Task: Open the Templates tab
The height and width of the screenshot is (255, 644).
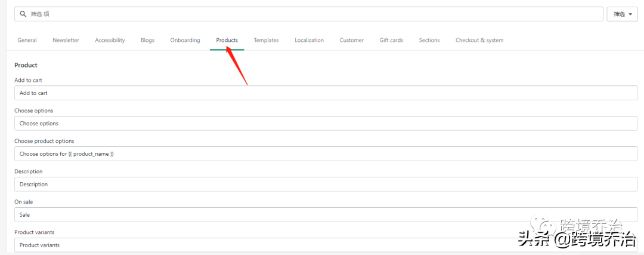Action: (x=266, y=40)
